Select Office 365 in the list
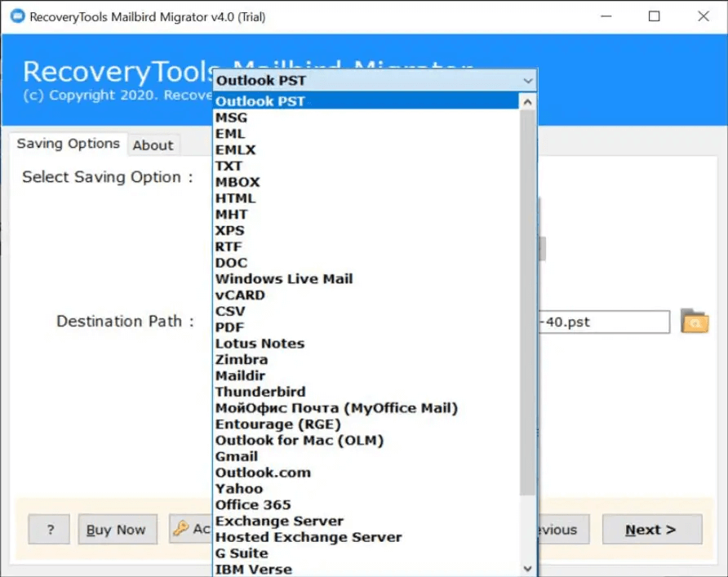Screen dimensions: 728x577 tap(253, 504)
